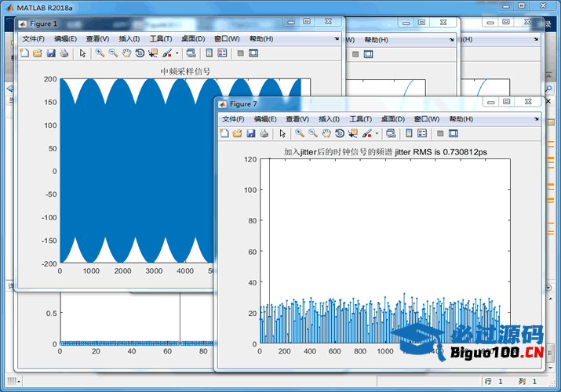
Task: Show Plot Tools and dock in Figure 1
Action: pos(253,53)
